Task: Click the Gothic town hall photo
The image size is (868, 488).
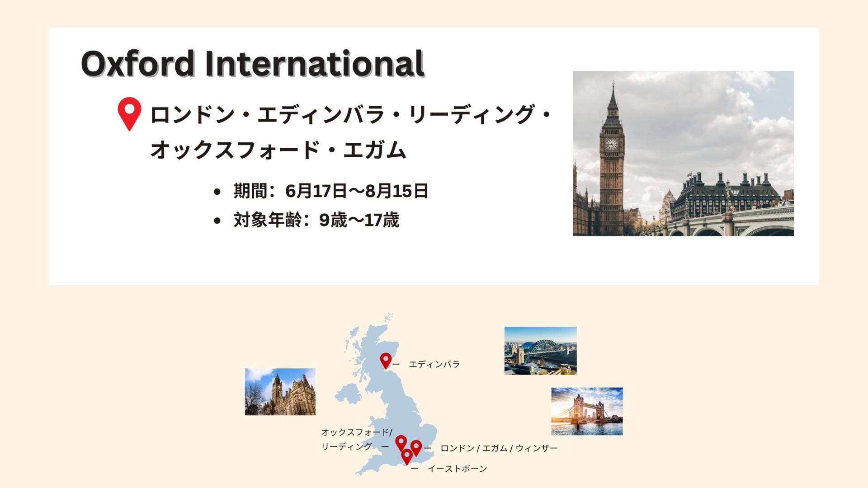Action: click(x=280, y=392)
